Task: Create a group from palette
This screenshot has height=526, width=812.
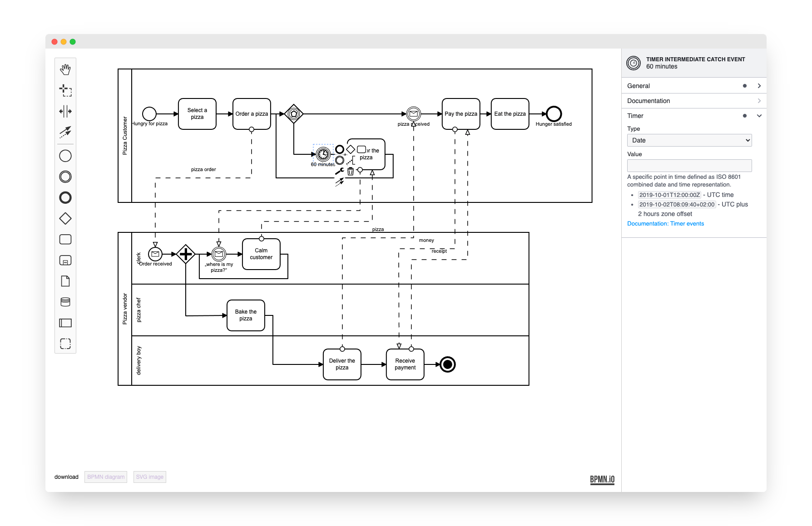Action: (65, 344)
